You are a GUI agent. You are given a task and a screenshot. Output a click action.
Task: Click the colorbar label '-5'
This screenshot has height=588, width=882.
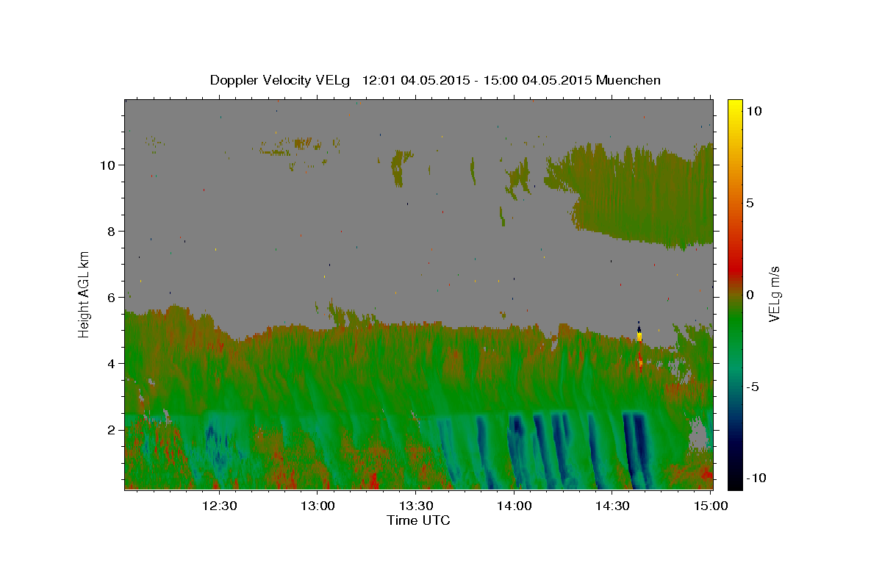pyautogui.click(x=753, y=387)
